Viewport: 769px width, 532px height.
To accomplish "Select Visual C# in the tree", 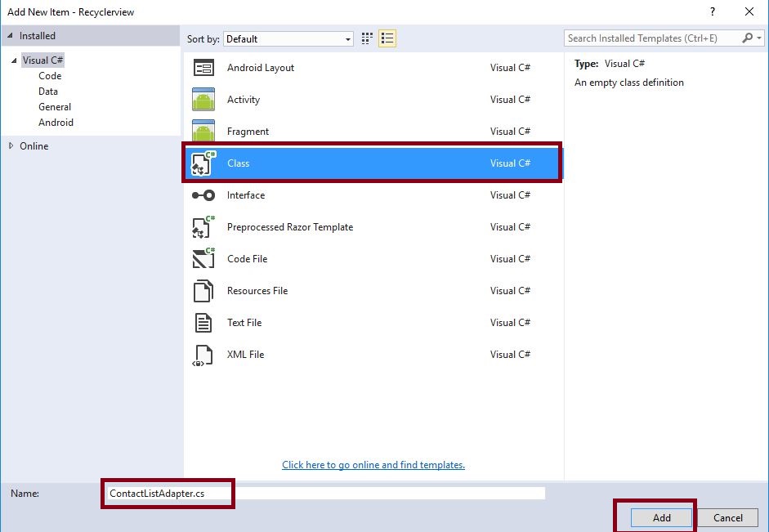I will 42,60.
